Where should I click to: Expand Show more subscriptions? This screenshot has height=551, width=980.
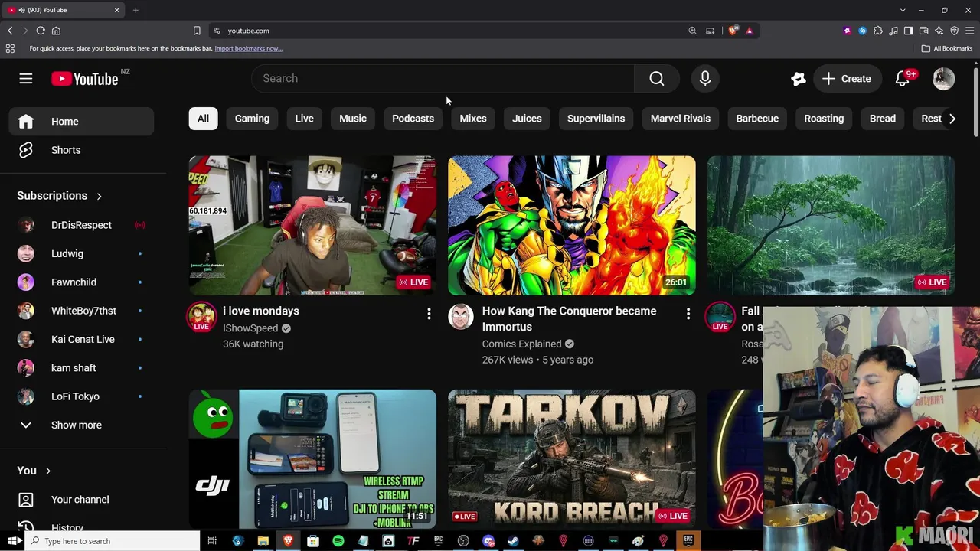pos(82,425)
